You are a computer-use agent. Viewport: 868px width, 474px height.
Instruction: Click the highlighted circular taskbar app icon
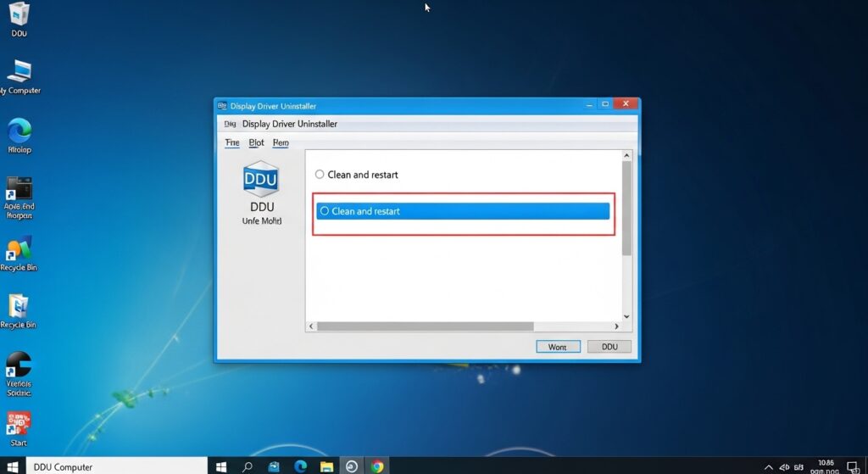click(352, 467)
